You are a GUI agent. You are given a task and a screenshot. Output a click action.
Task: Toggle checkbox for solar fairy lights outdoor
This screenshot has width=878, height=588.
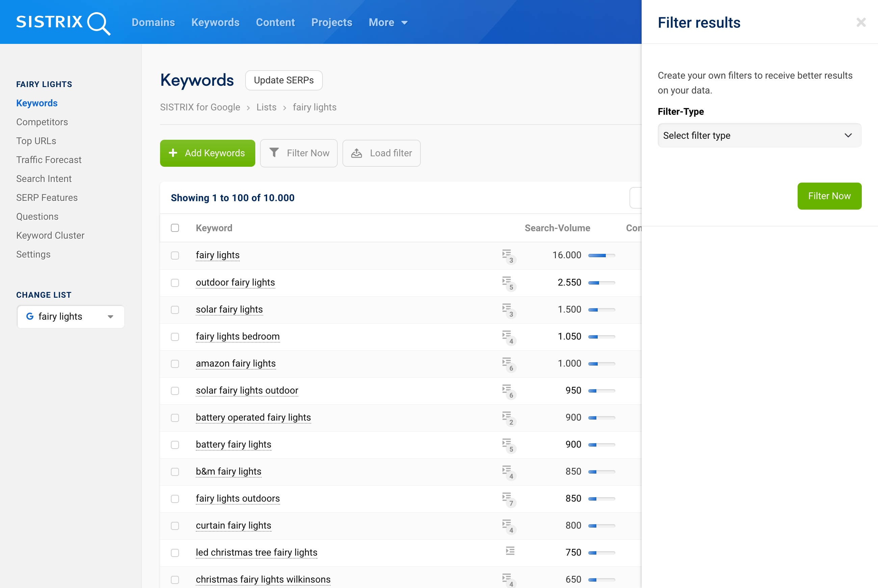pyautogui.click(x=175, y=390)
